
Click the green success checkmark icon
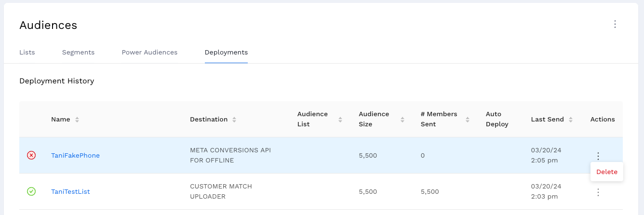pos(31,191)
